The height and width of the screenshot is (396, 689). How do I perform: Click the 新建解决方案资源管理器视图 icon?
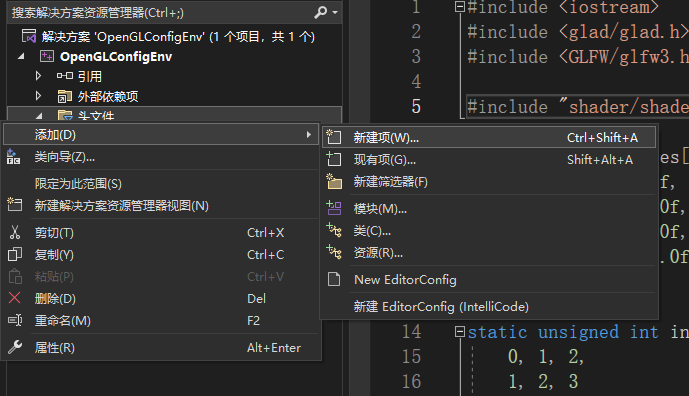(x=15, y=205)
